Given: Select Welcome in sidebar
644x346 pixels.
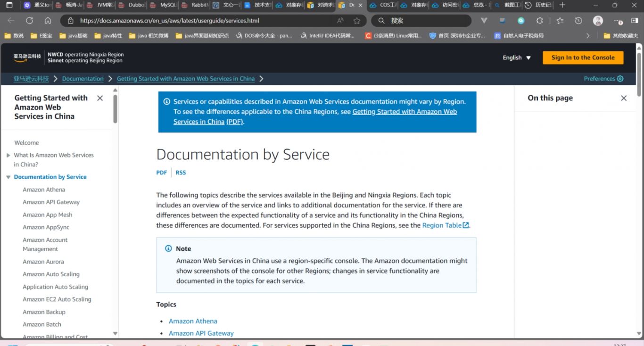Looking at the screenshot, I should (x=26, y=143).
